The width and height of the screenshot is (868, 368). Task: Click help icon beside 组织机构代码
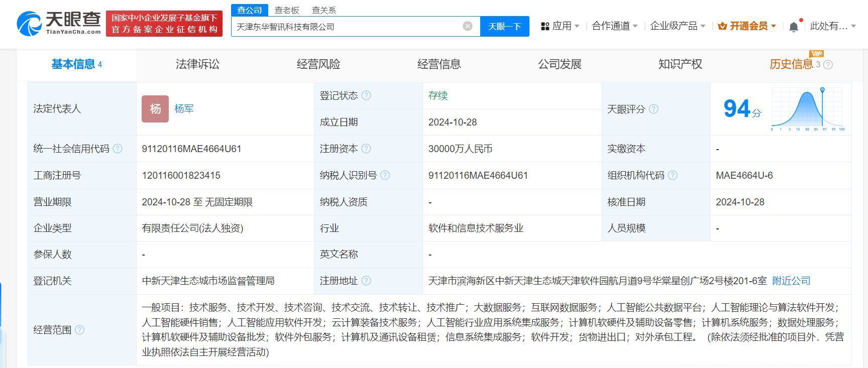click(x=673, y=175)
